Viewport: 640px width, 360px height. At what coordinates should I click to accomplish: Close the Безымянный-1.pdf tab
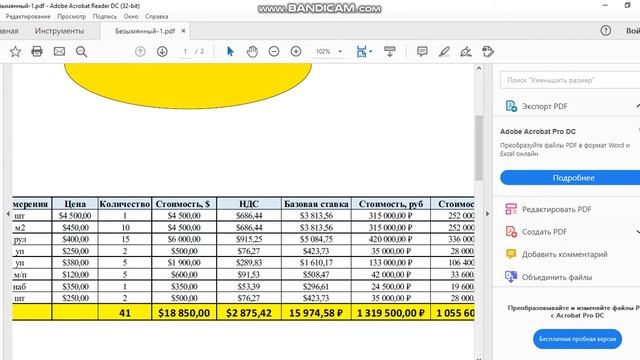coord(183,31)
